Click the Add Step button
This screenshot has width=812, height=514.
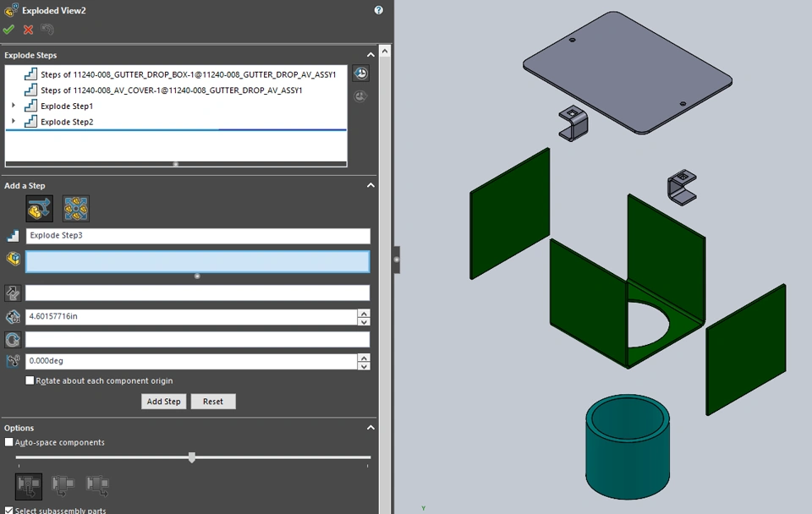tap(163, 402)
